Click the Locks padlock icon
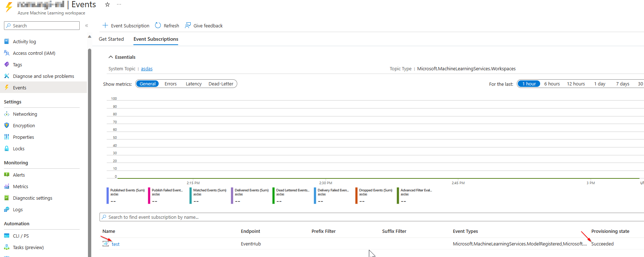Image resolution: width=644 pixels, height=257 pixels. pos(6,149)
